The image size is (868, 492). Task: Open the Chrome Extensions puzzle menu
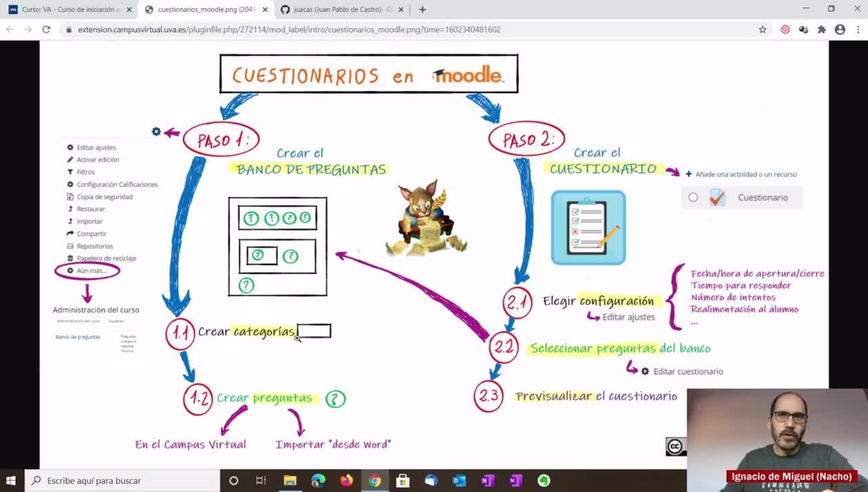click(x=822, y=30)
